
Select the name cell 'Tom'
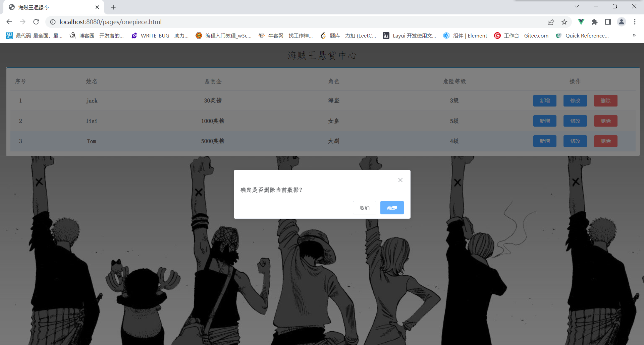tap(92, 141)
